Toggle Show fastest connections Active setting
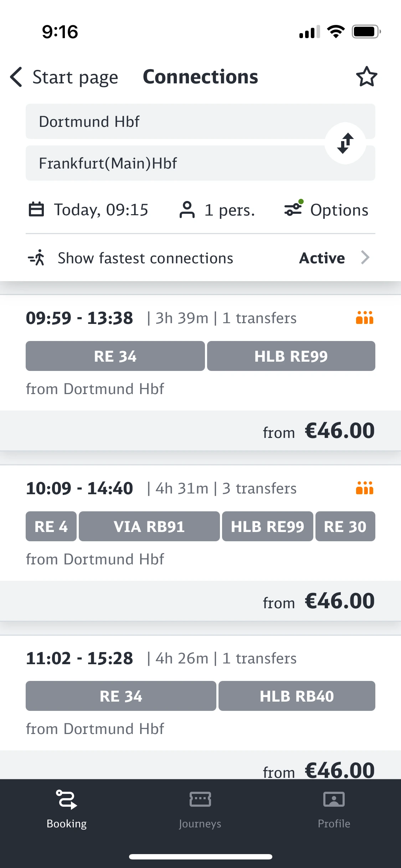 pyautogui.click(x=322, y=258)
